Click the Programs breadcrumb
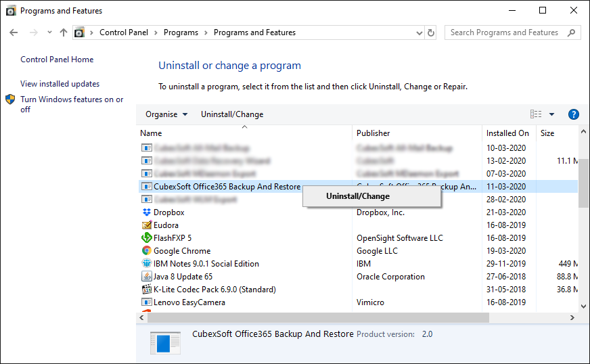 point(181,32)
